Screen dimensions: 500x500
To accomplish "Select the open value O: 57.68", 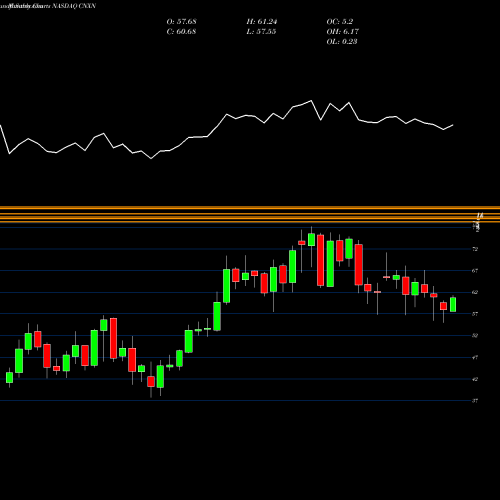I will (x=181, y=22).
